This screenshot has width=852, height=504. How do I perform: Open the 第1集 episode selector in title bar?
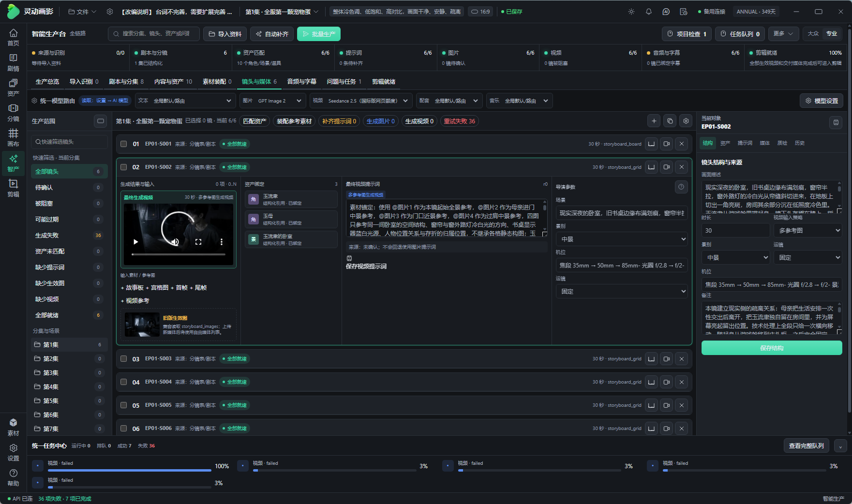(x=282, y=12)
